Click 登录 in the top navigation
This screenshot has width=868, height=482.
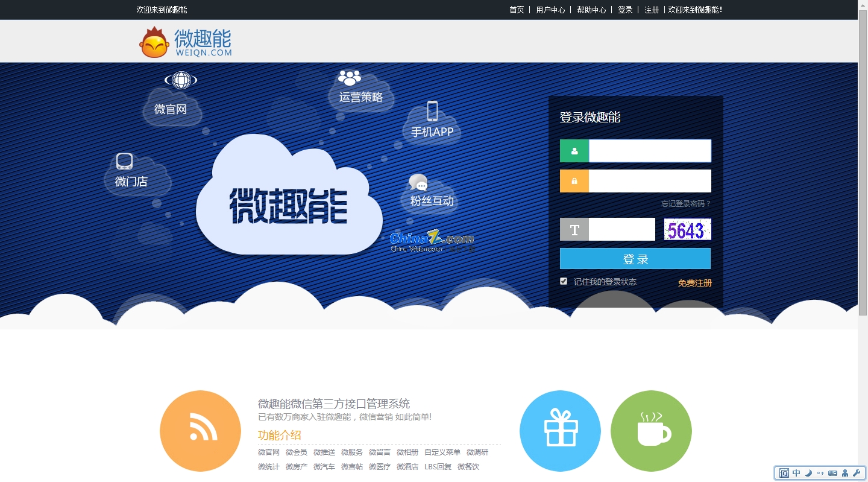click(x=625, y=10)
